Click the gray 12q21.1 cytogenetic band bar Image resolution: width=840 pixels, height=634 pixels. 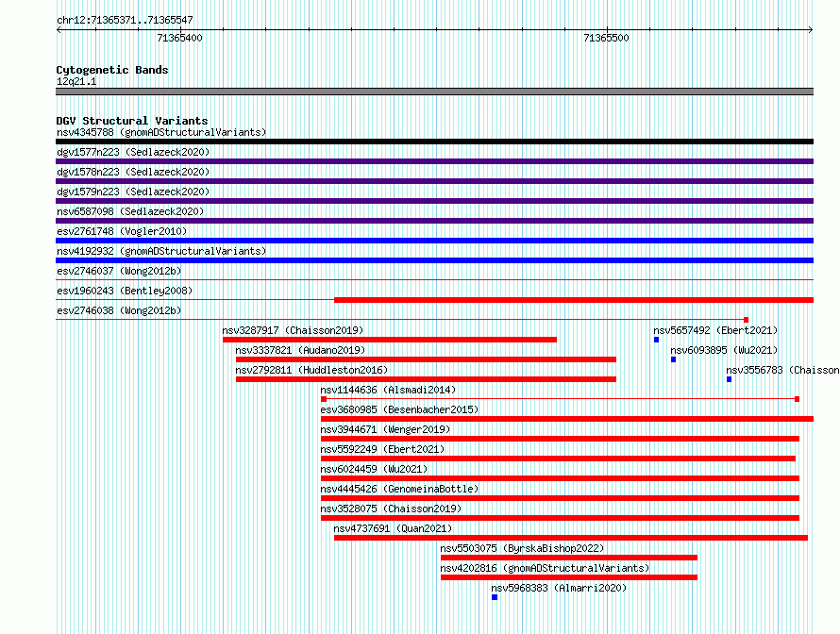click(x=434, y=92)
